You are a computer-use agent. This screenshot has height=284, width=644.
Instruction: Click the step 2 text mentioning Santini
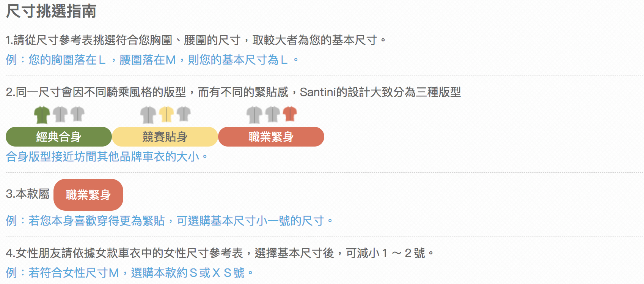click(233, 92)
